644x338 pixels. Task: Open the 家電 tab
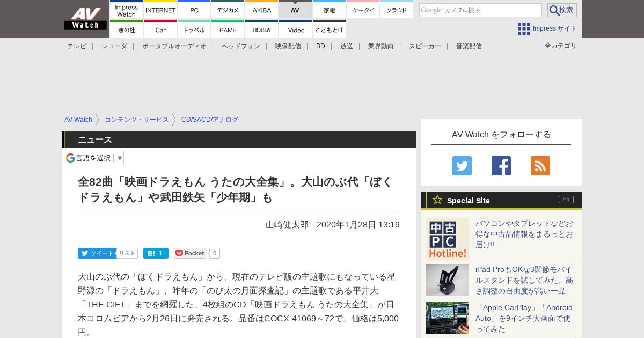[330, 10]
